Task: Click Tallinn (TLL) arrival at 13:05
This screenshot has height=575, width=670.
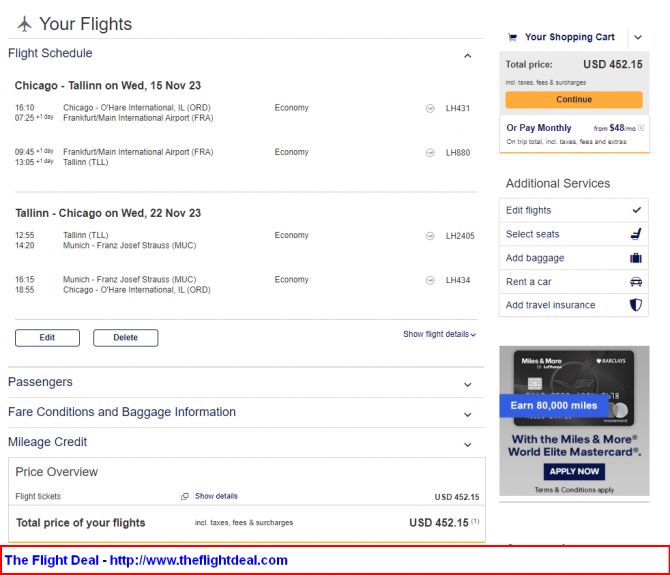Action: (85, 162)
